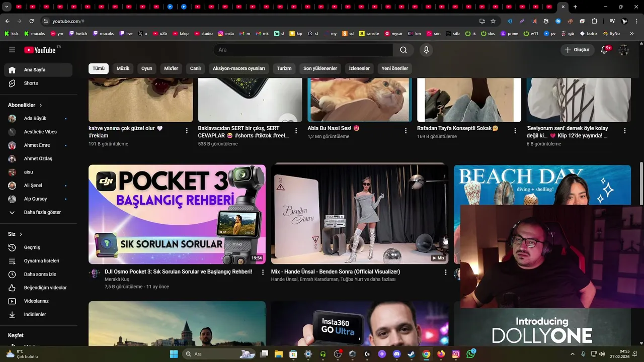Select 'Yeni öneriler' filter chip
644x362 pixels.
tap(394, 68)
